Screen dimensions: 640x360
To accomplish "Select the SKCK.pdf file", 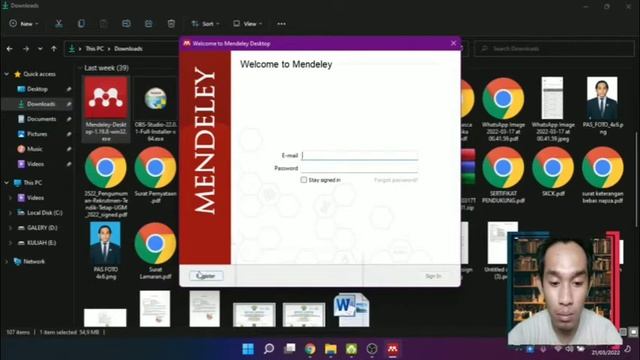I will click(553, 172).
